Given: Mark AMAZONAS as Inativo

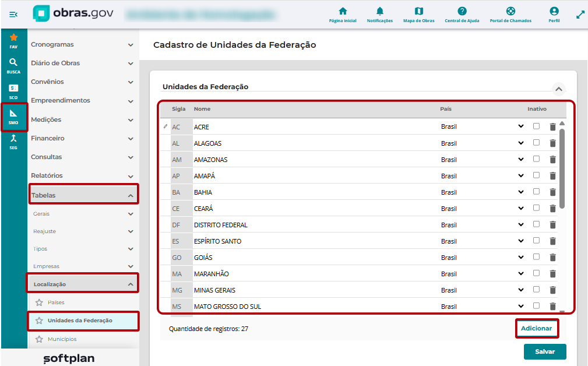Looking at the screenshot, I should pos(536,159).
